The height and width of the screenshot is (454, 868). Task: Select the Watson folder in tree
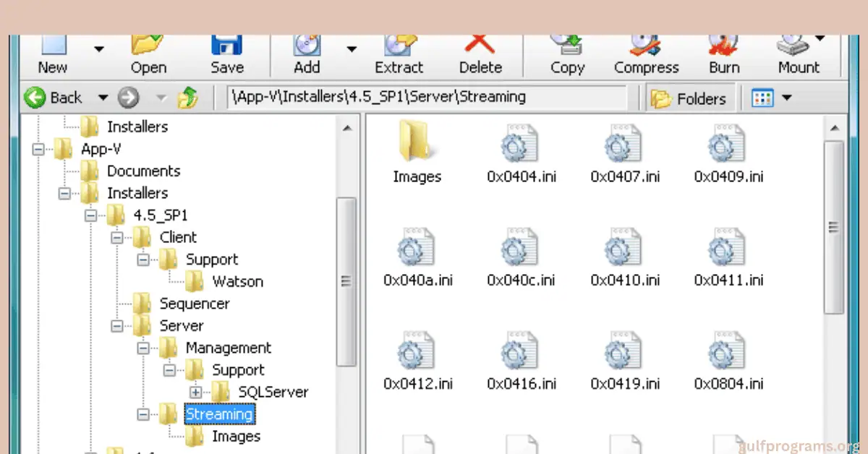coord(237,282)
